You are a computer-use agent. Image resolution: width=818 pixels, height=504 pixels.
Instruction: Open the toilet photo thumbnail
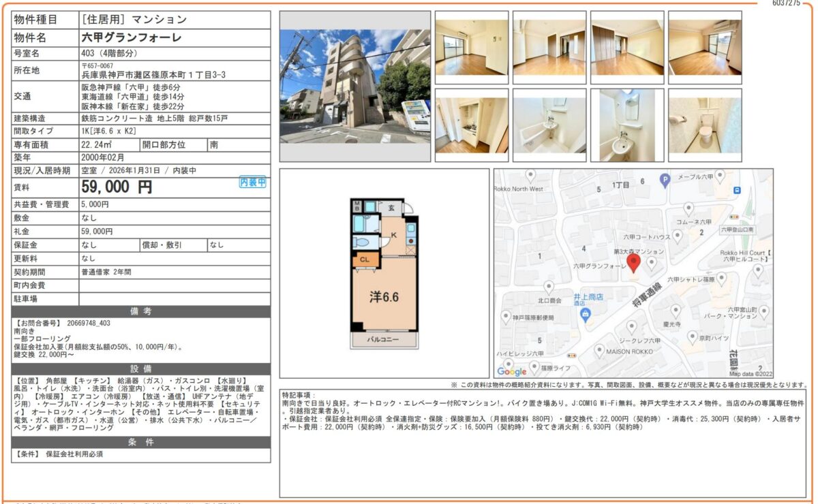(704, 125)
